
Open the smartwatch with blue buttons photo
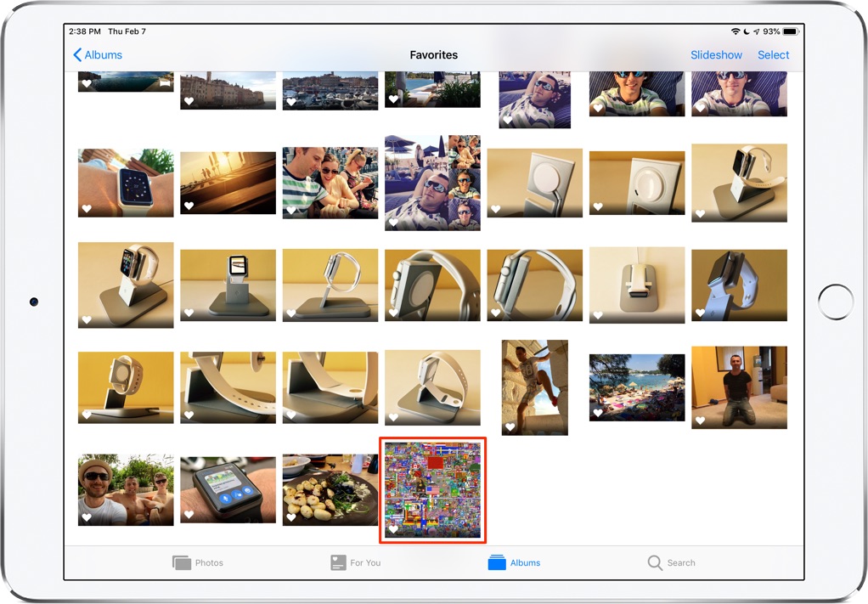pyautogui.click(x=228, y=489)
